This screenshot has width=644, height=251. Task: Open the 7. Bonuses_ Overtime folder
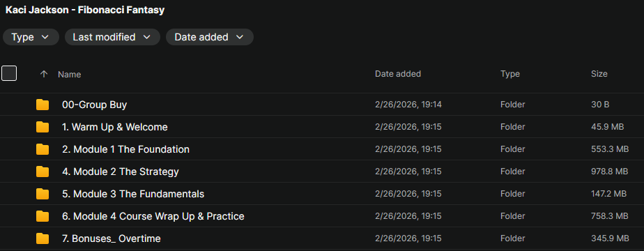112,238
